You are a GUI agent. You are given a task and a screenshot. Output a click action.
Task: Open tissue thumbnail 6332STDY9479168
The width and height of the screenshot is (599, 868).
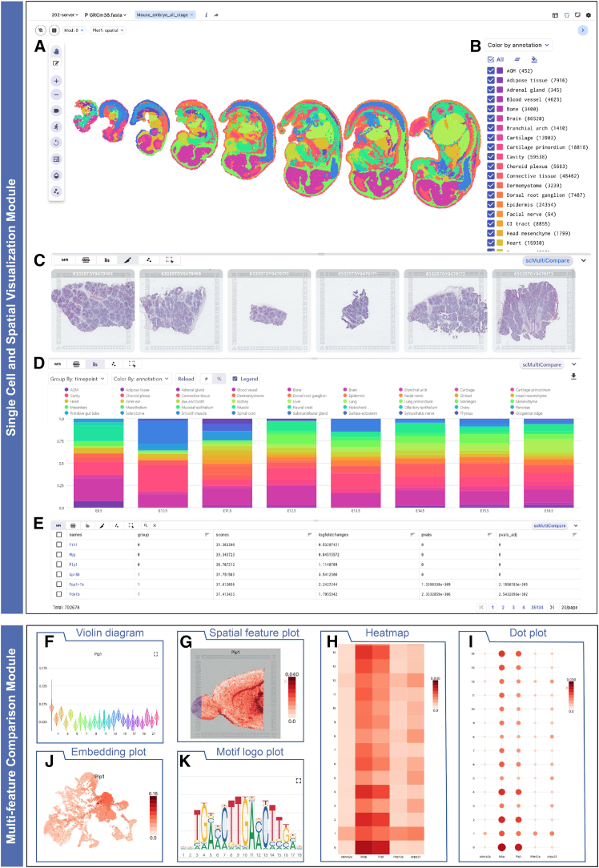(x=93, y=311)
